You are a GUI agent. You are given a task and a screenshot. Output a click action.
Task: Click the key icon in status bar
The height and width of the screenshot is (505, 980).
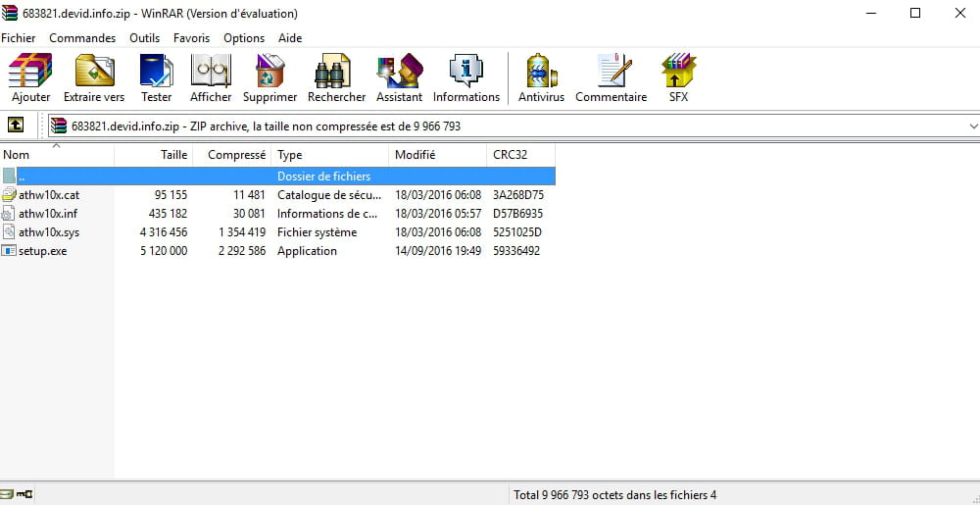25,495
